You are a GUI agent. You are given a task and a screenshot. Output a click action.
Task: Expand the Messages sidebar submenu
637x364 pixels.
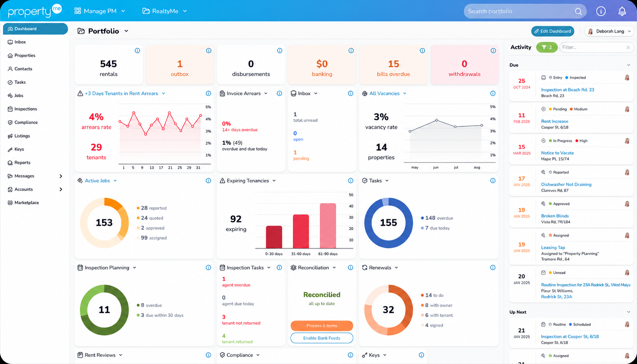point(61,176)
